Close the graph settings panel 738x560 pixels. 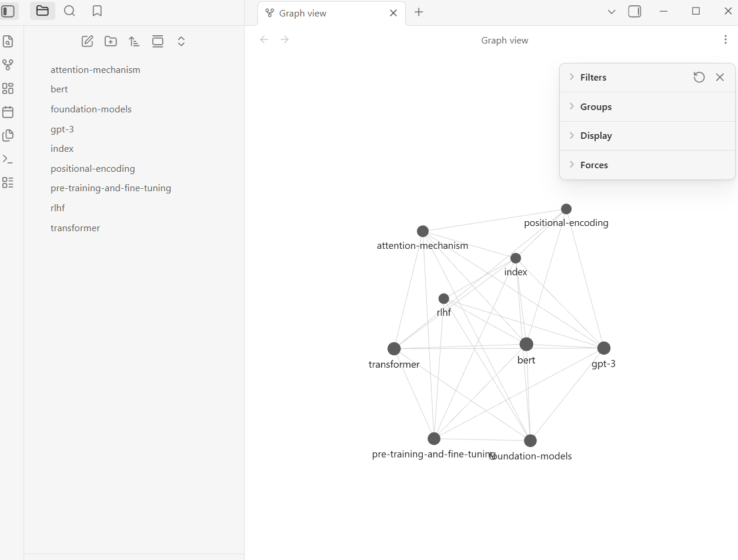coord(720,77)
